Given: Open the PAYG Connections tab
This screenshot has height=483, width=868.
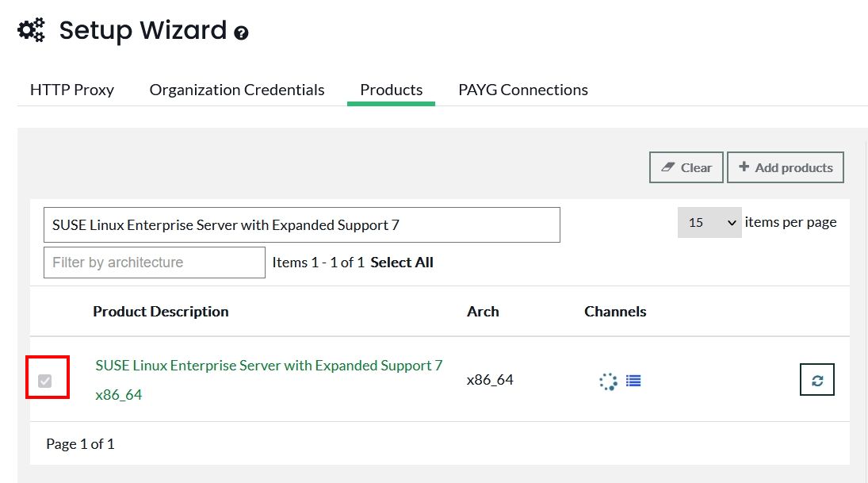Looking at the screenshot, I should (x=523, y=90).
